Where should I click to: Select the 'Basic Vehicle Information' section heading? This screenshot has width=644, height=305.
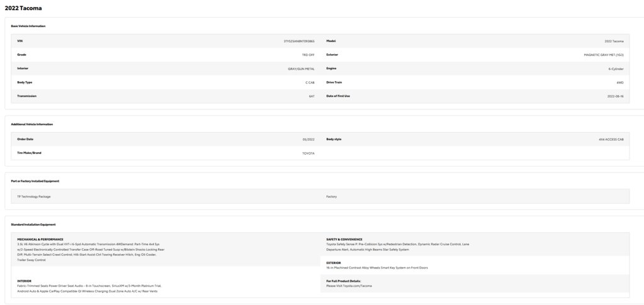tap(28, 26)
